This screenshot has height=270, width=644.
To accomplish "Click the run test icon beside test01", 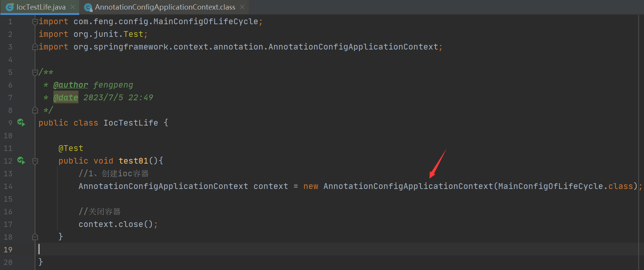I will pyautogui.click(x=21, y=161).
